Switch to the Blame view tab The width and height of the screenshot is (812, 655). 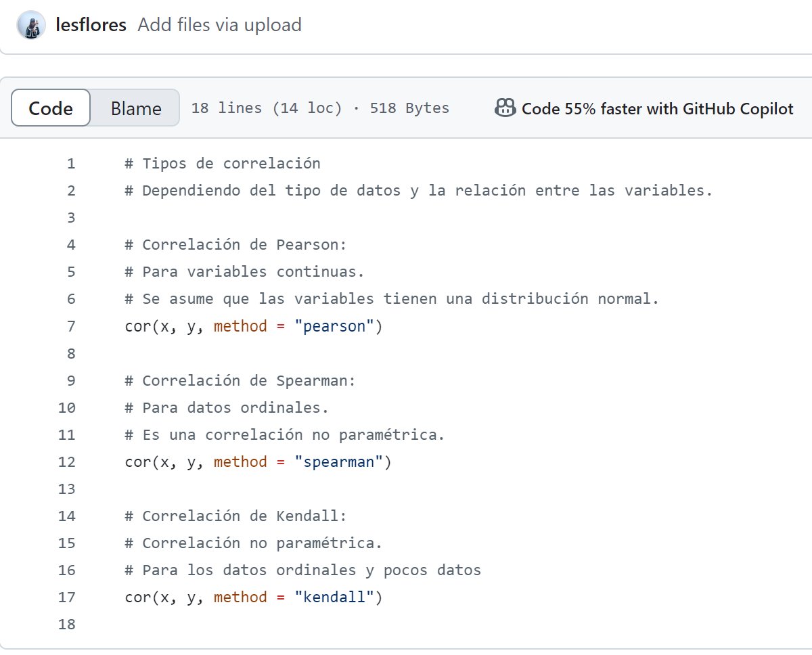pos(136,108)
